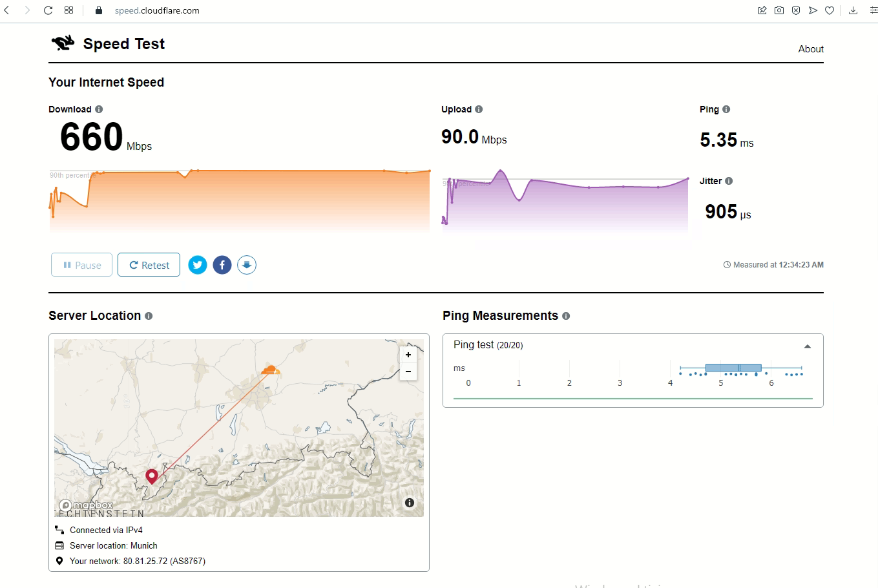Viewport: 878px width, 588px height.
Task: Share results on Facebook
Action: 222,265
